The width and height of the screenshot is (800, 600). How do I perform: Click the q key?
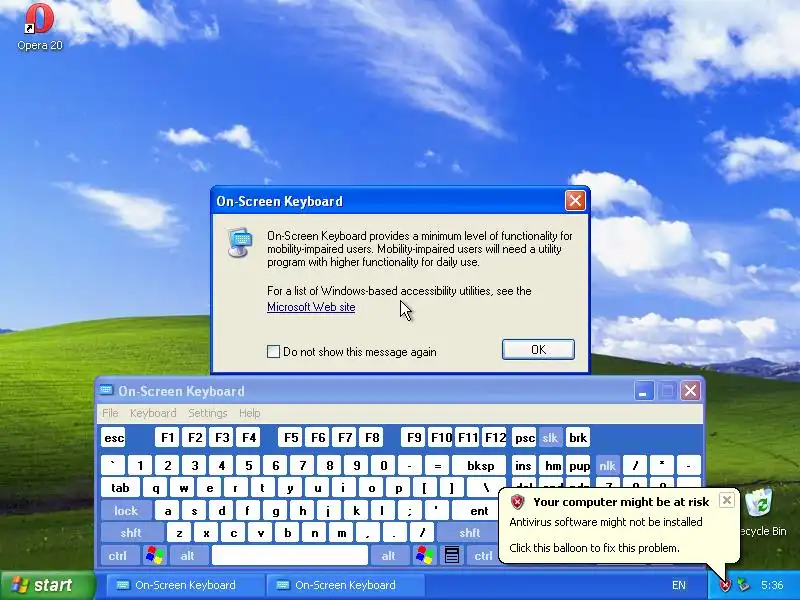click(156, 488)
